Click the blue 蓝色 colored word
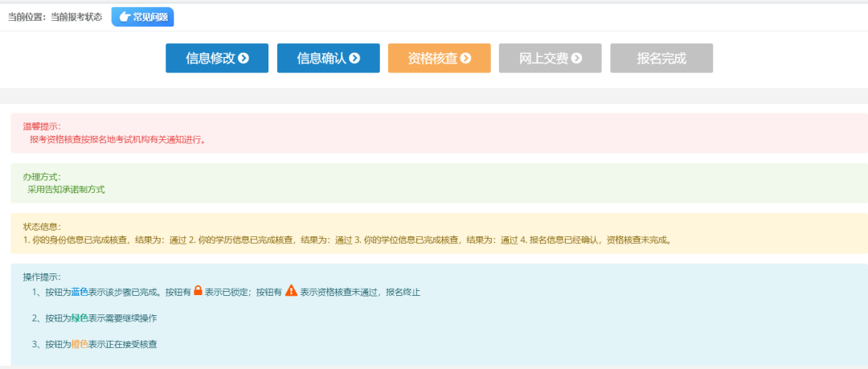Screen dimensions: 868x369 click(80, 293)
